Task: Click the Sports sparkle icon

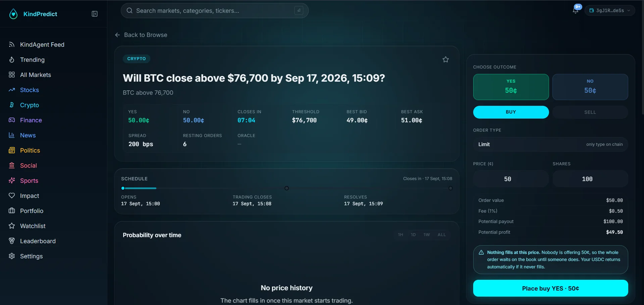Action: click(x=12, y=181)
